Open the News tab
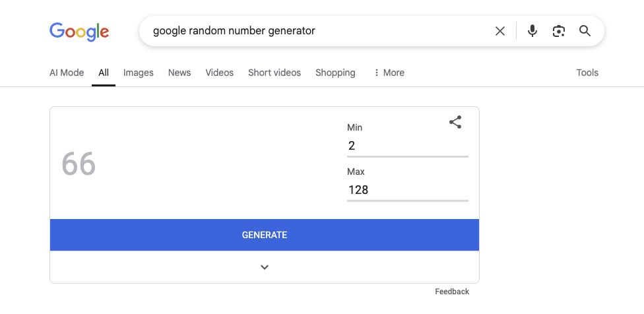Image resolution: width=644 pixels, height=314 pixels. [x=179, y=73]
